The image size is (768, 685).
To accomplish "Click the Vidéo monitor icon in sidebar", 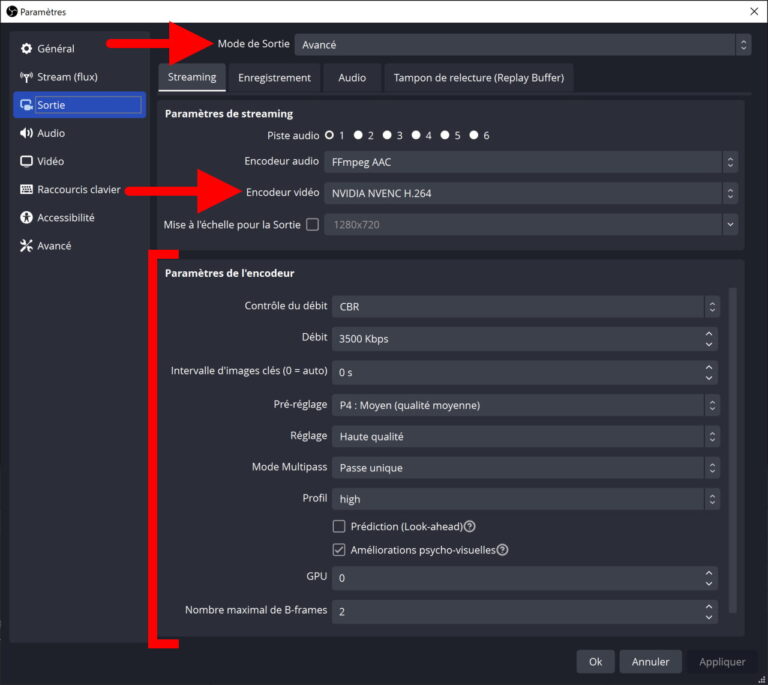I will tap(27, 161).
